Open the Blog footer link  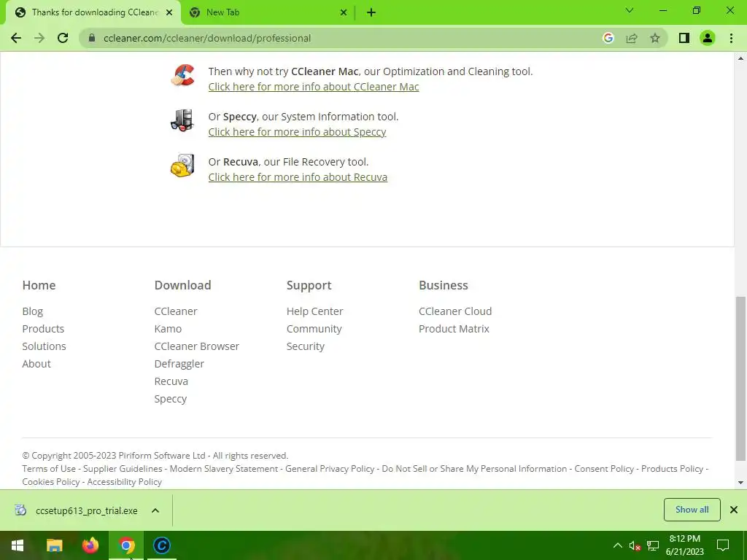[x=32, y=311]
